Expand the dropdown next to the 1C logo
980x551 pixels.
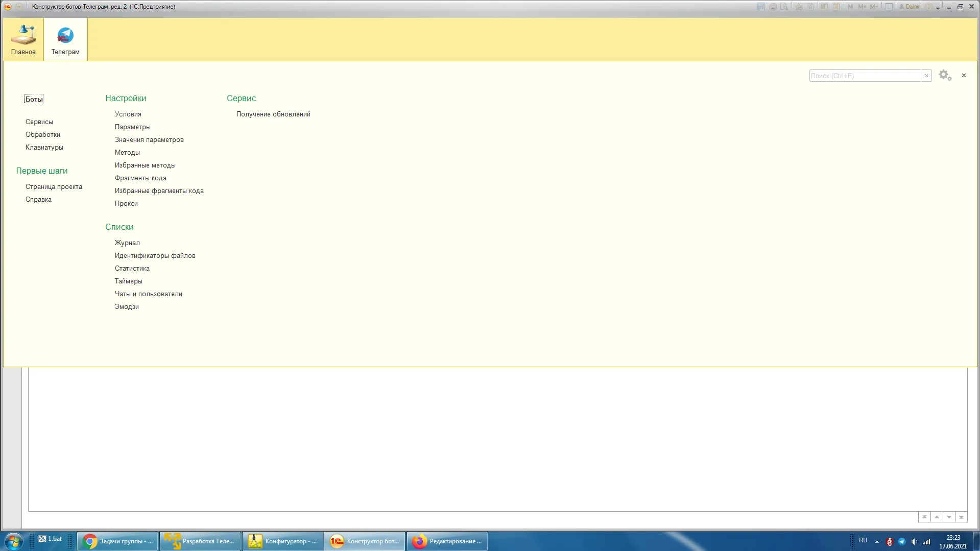click(x=19, y=7)
